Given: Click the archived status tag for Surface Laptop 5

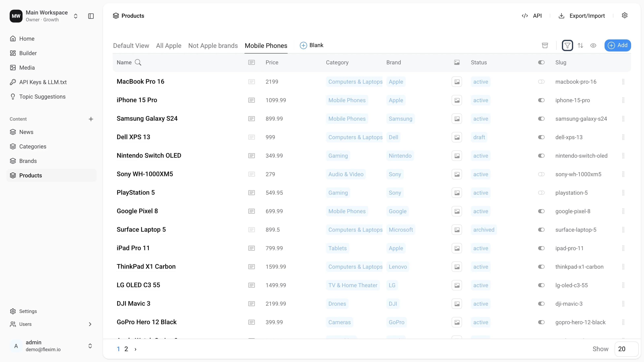Looking at the screenshot, I should click(484, 230).
